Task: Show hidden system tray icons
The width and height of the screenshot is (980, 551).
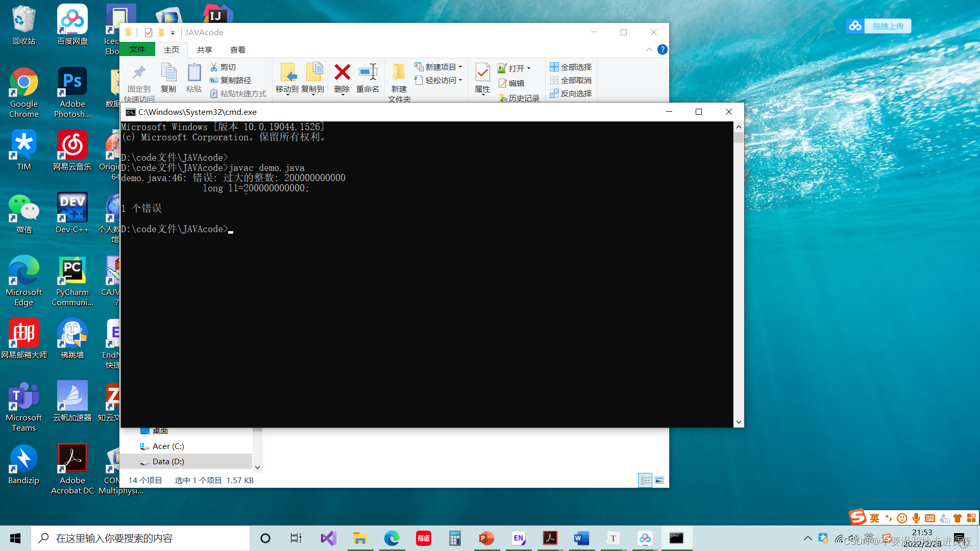Action: (x=807, y=538)
